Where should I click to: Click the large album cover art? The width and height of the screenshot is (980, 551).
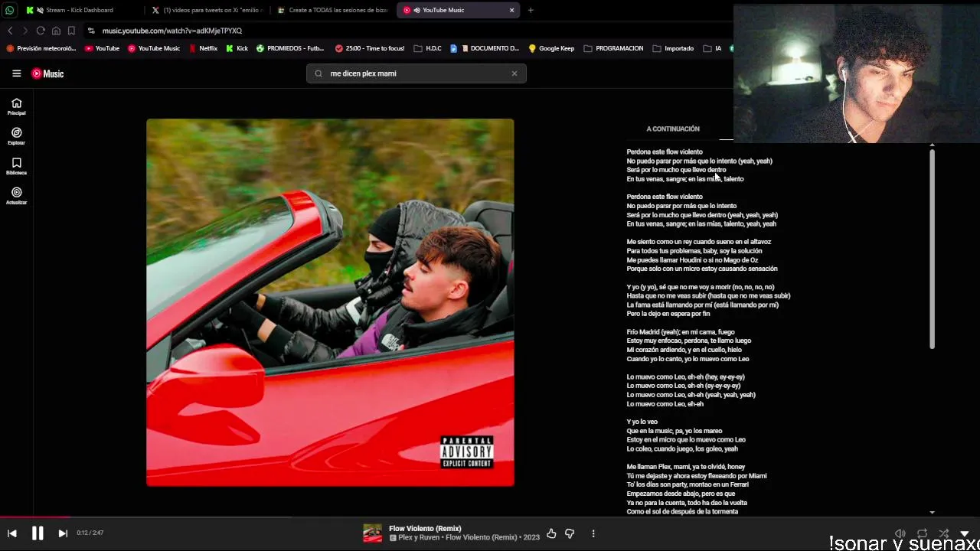[330, 302]
